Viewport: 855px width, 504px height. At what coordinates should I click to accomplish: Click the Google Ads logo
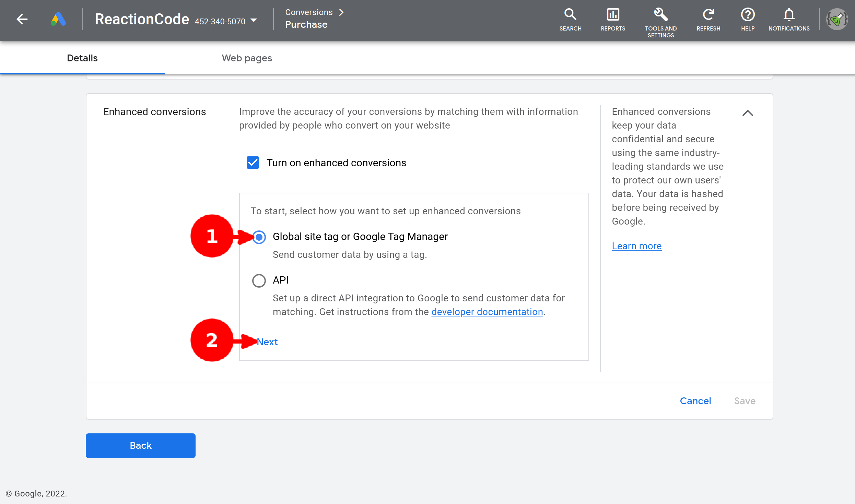[58, 19]
